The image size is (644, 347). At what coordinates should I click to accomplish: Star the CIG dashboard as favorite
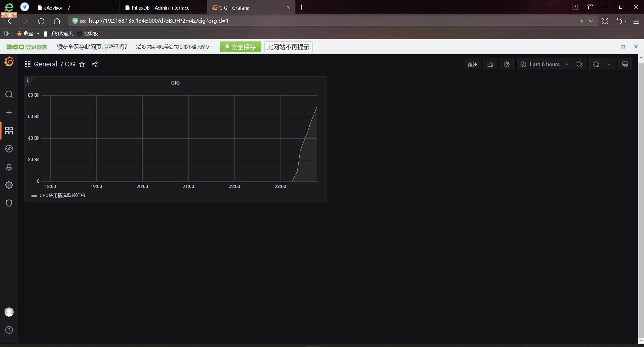(82, 64)
